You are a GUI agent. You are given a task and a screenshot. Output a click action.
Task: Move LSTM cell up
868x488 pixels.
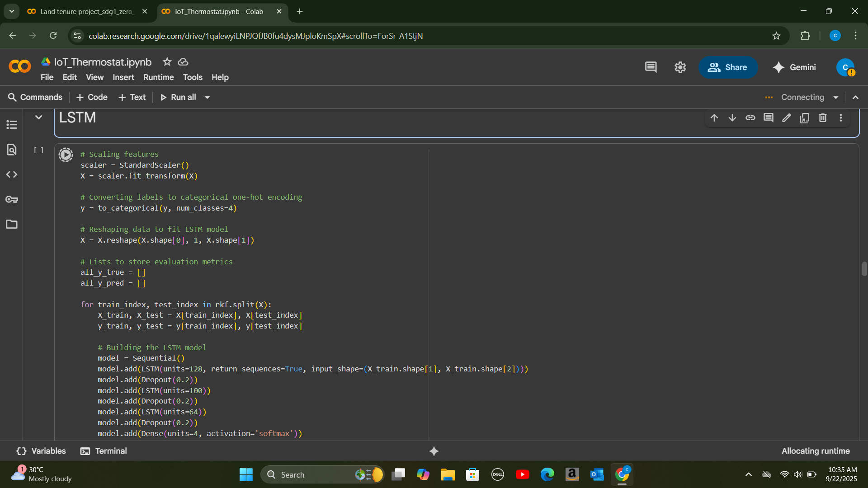pos(714,118)
